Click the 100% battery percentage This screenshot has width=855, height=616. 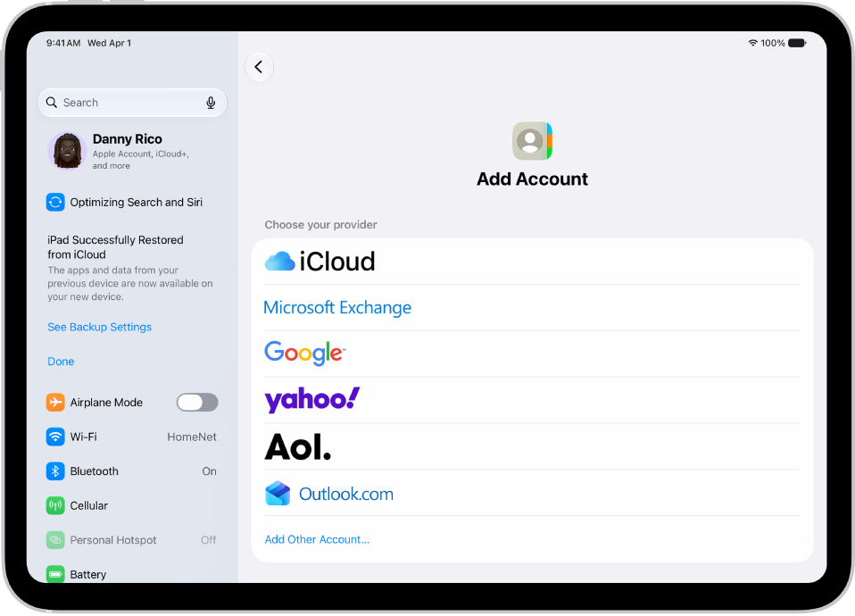pyautogui.click(x=773, y=43)
